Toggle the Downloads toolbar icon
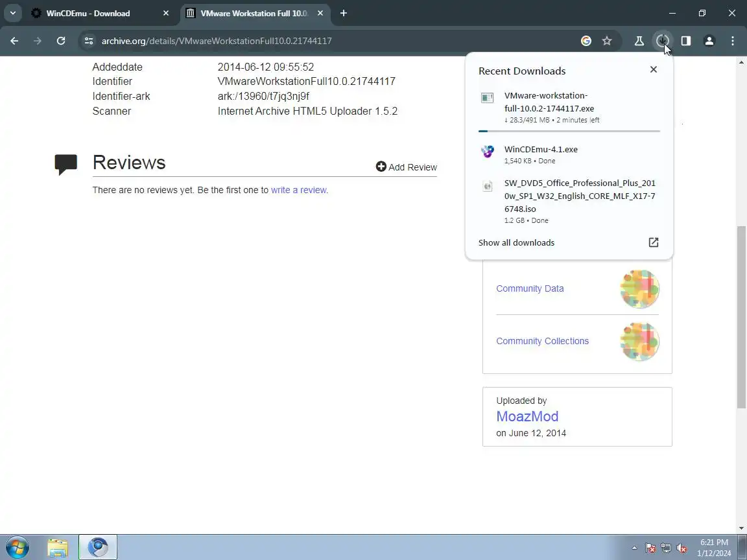 point(663,41)
